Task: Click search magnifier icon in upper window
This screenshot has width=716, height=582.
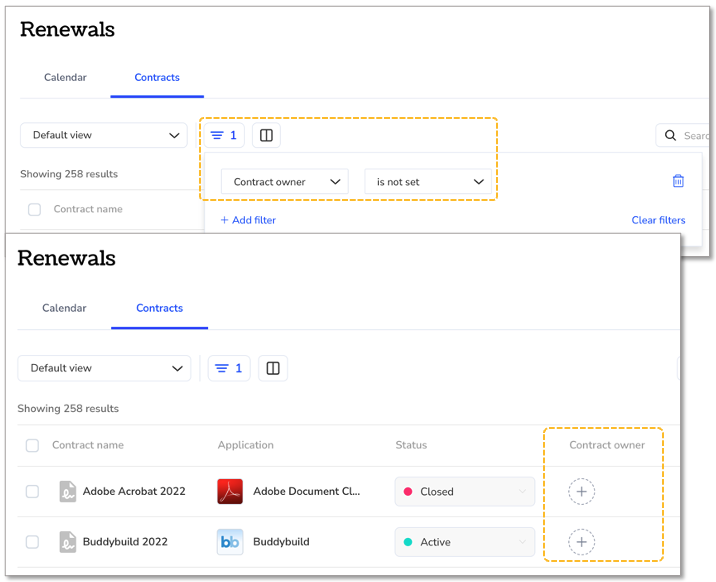Action: point(670,136)
